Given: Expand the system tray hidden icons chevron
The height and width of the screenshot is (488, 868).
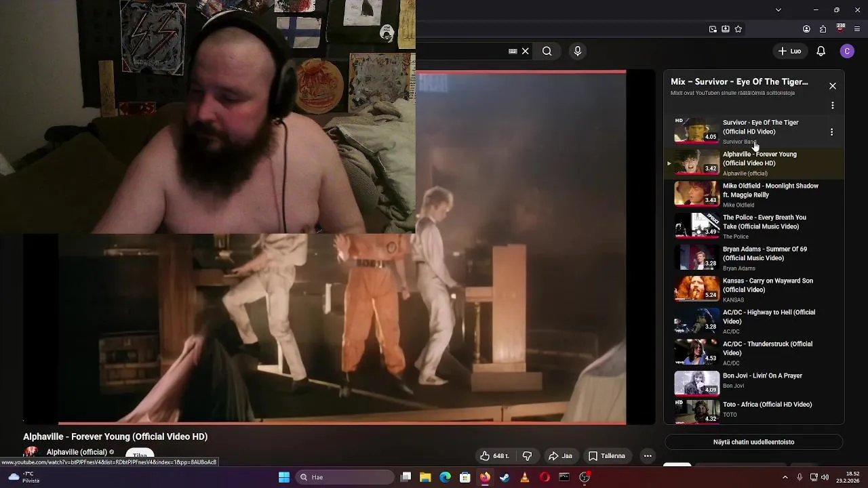Looking at the screenshot, I should (785, 477).
